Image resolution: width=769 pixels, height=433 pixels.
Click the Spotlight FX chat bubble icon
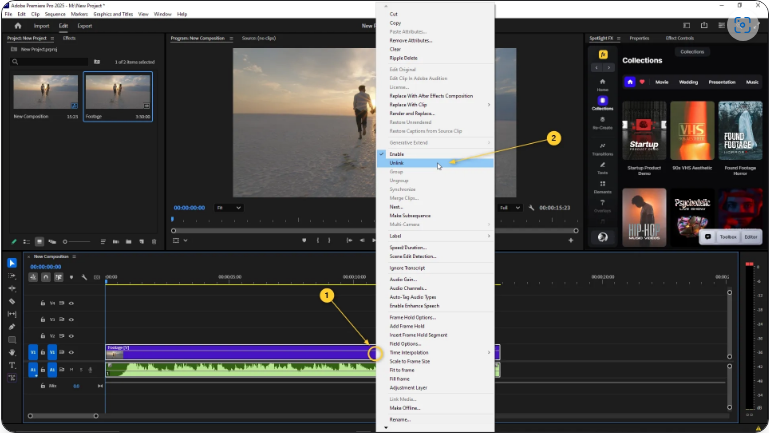pos(708,237)
